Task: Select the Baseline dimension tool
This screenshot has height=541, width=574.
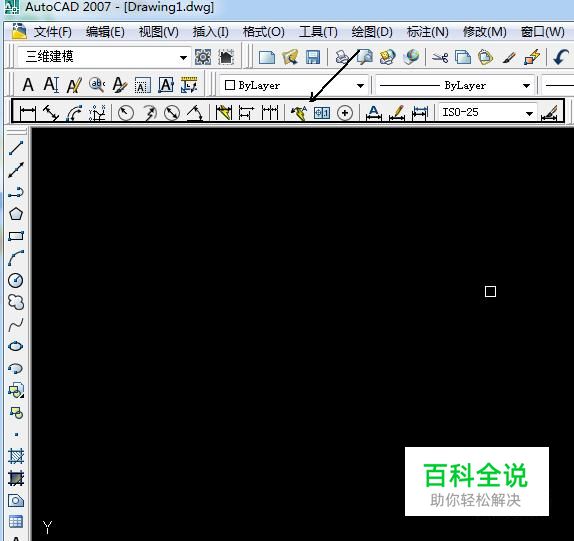Action: click(246, 113)
